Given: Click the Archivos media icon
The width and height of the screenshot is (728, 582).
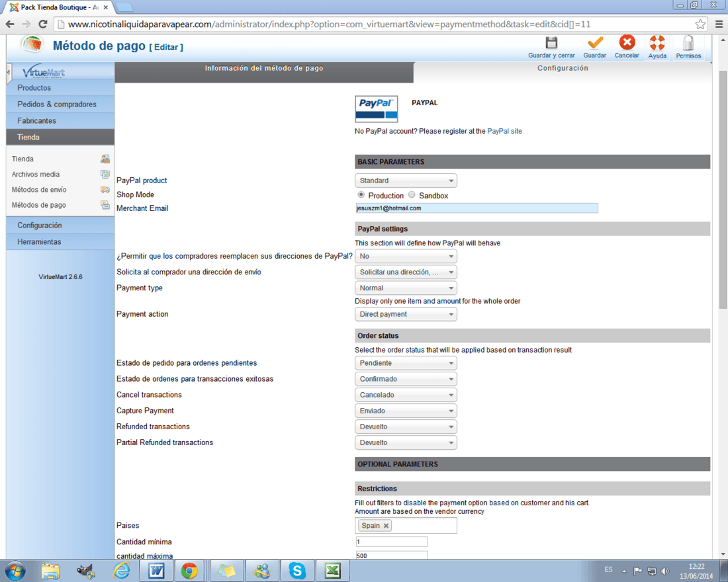Looking at the screenshot, I should [105, 174].
